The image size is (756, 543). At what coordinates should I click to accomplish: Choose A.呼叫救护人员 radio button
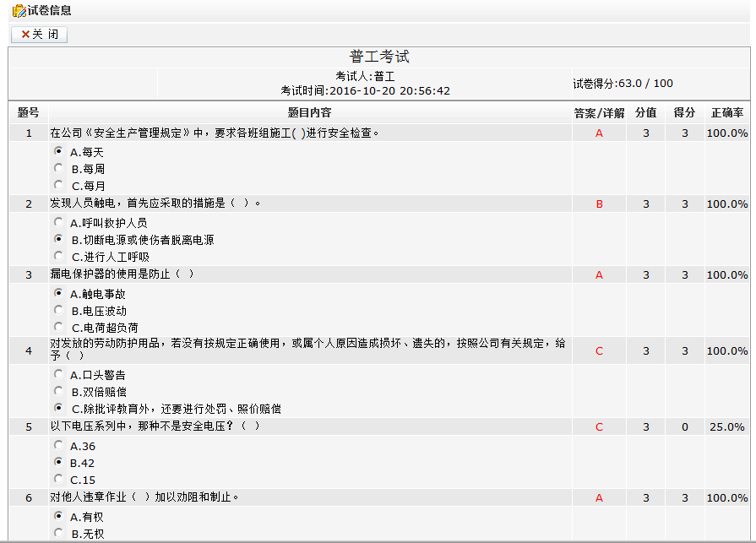58,222
